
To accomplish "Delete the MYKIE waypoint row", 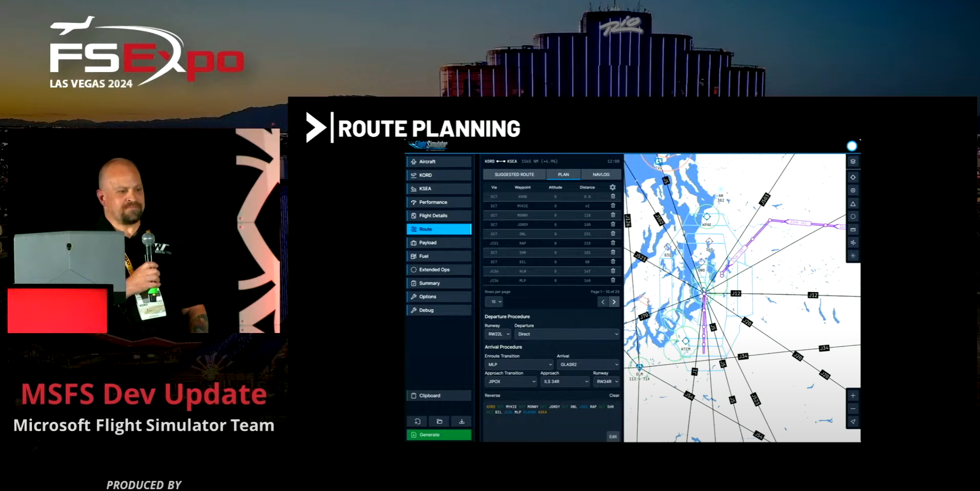I will coord(613,206).
